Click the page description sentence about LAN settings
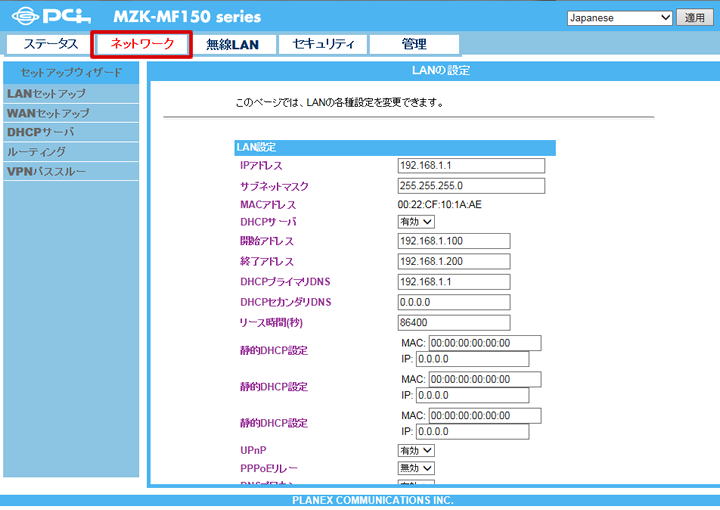The image size is (720, 510). tap(339, 103)
